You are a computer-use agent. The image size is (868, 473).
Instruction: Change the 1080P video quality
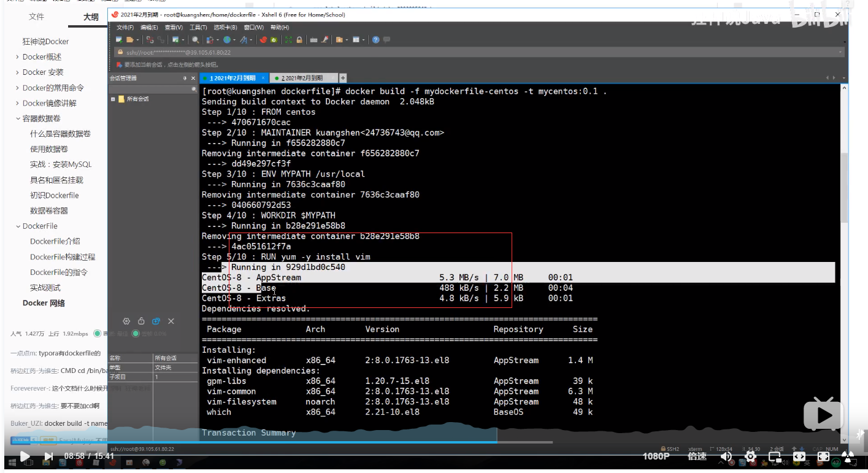656,456
